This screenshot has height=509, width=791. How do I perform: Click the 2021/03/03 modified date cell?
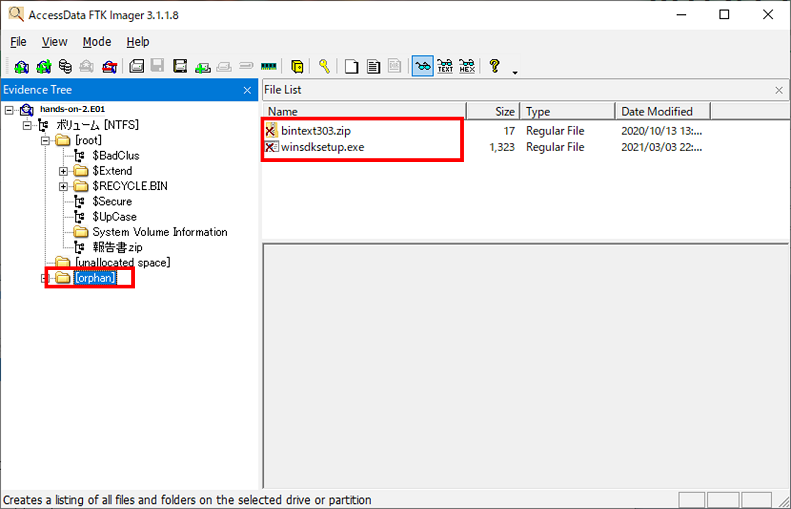click(661, 147)
